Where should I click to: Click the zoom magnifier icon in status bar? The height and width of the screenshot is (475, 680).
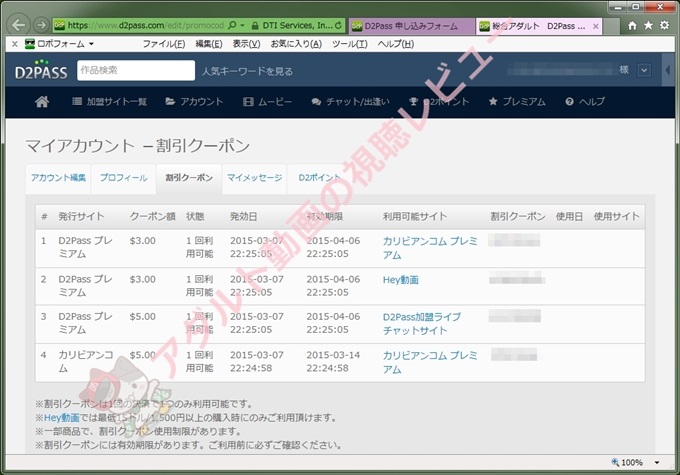615,462
